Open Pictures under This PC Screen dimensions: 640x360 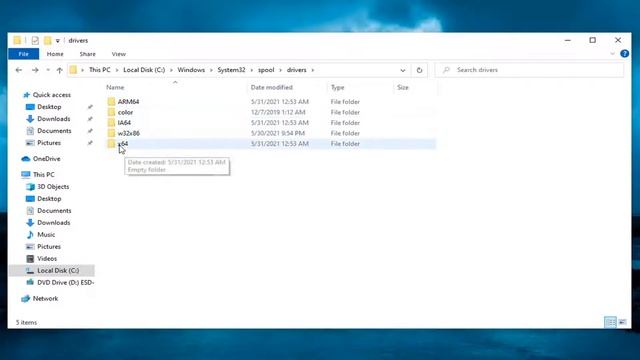coord(49,247)
